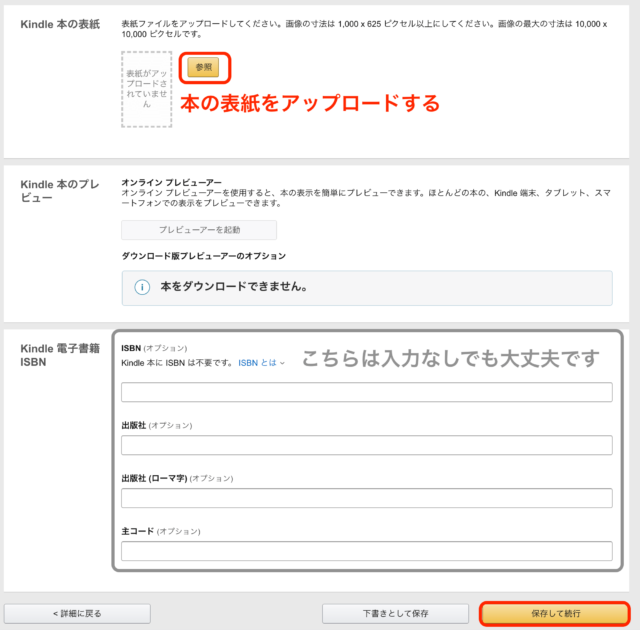Image resolution: width=640 pixels, height=630 pixels.
Task: Focus the 出版社 (ローマ字) input field
Action: point(367,498)
